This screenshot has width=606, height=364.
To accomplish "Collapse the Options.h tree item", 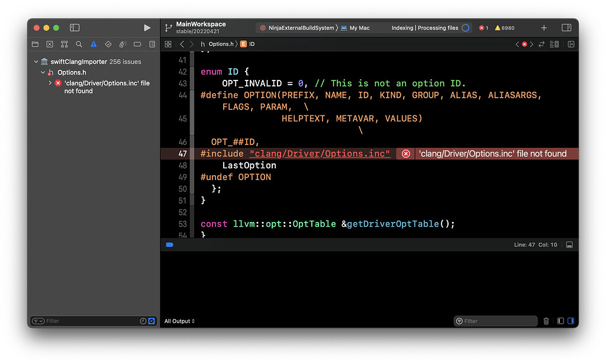I will (x=43, y=73).
